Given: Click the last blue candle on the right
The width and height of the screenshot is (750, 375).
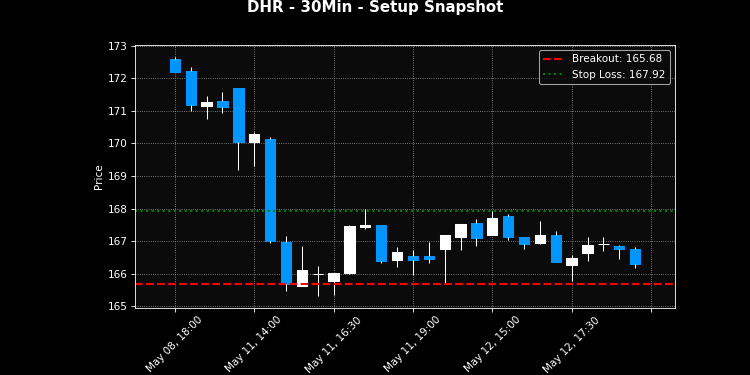Looking at the screenshot, I should click(x=635, y=257).
